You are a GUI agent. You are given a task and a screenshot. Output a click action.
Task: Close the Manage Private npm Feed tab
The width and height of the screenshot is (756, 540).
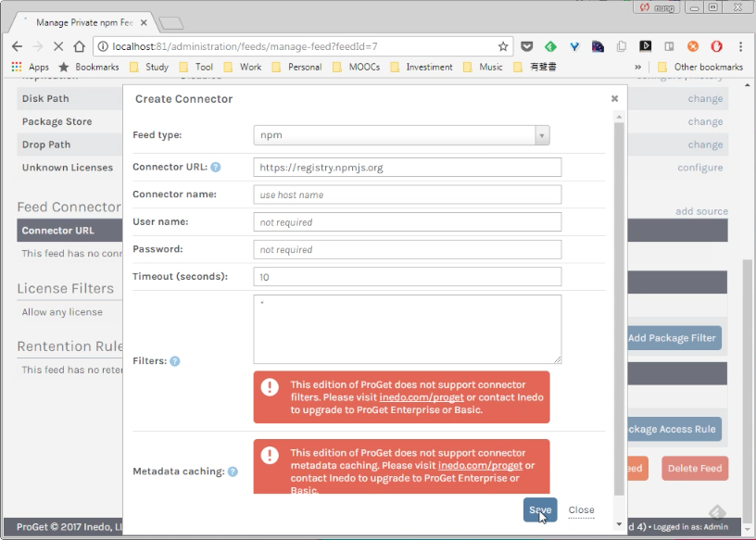[x=144, y=22]
